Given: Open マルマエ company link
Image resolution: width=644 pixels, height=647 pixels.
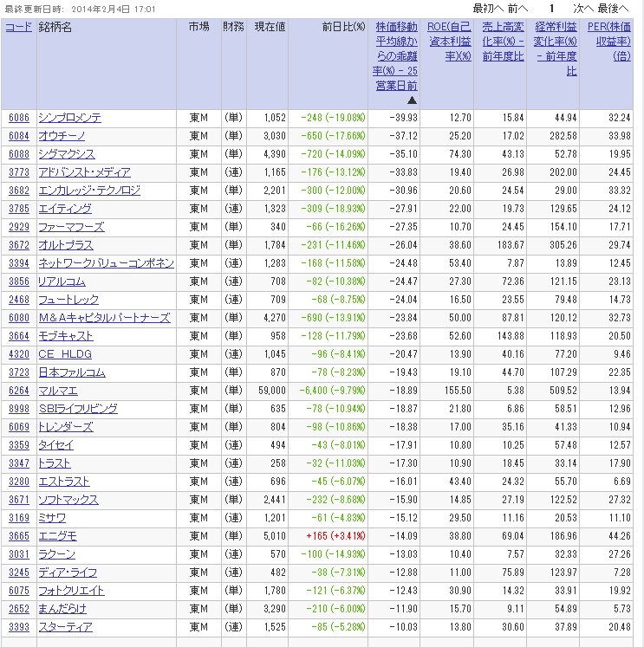Looking at the screenshot, I should coord(58,391).
